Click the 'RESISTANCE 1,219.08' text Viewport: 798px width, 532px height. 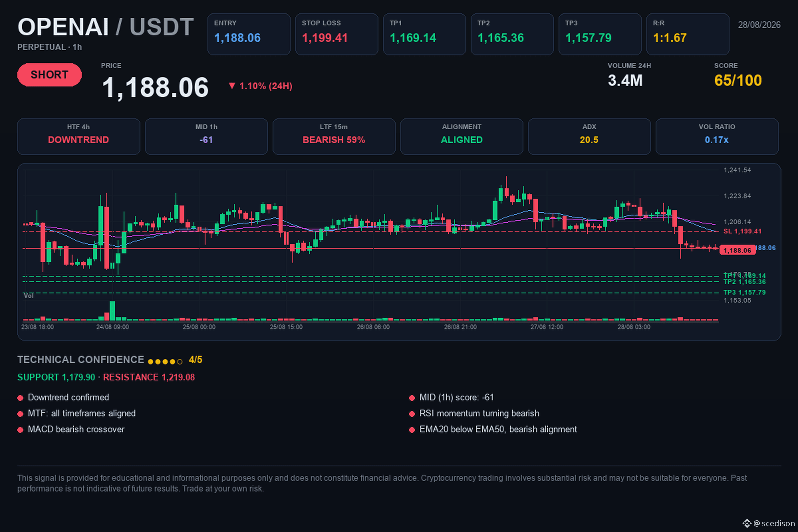pos(149,377)
